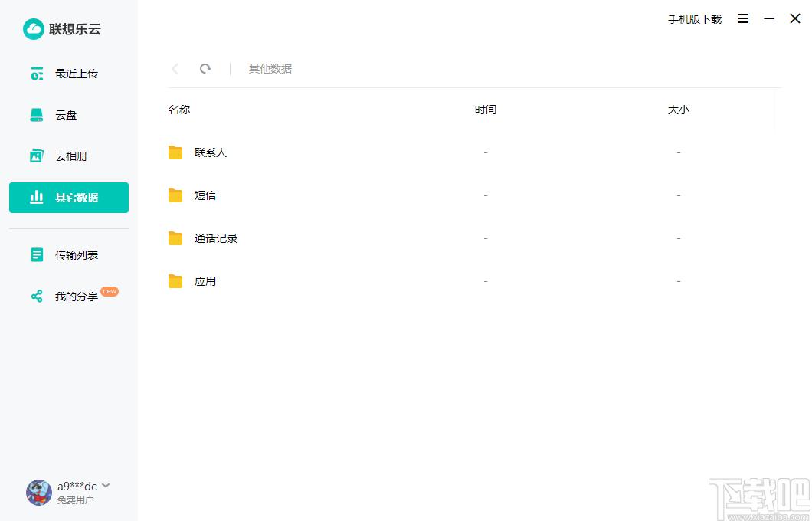Image resolution: width=812 pixels, height=521 pixels.
Task: Switch to 云相册 section
Action: 69,156
